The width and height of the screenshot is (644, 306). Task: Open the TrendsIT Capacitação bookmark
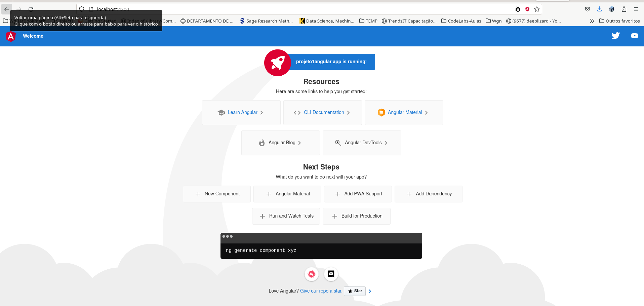pyautogui.click(x=409, y=21)
